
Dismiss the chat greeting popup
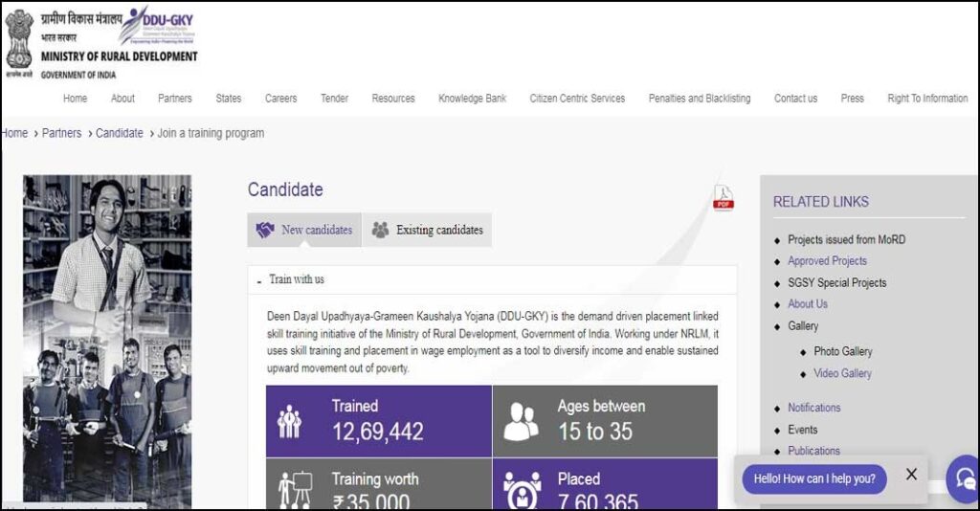[x=911, y=474]
